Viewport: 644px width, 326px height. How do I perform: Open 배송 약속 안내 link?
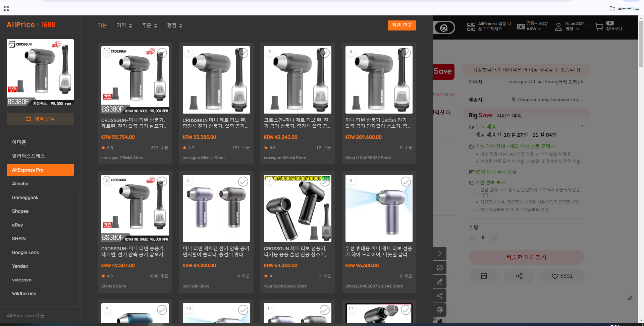515,146
